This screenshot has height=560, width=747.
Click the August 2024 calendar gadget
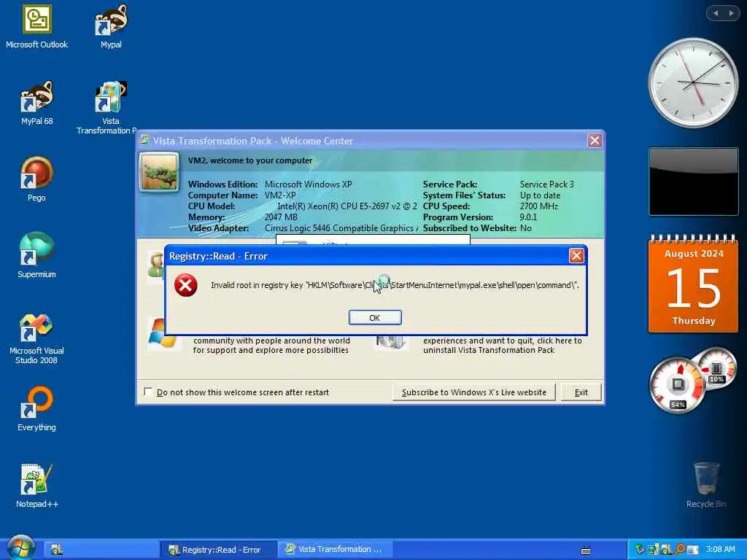(693, 284)
